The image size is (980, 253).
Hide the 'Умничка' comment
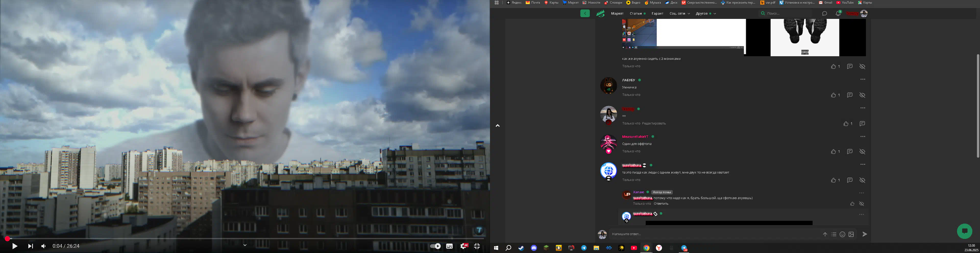(862, 95)
